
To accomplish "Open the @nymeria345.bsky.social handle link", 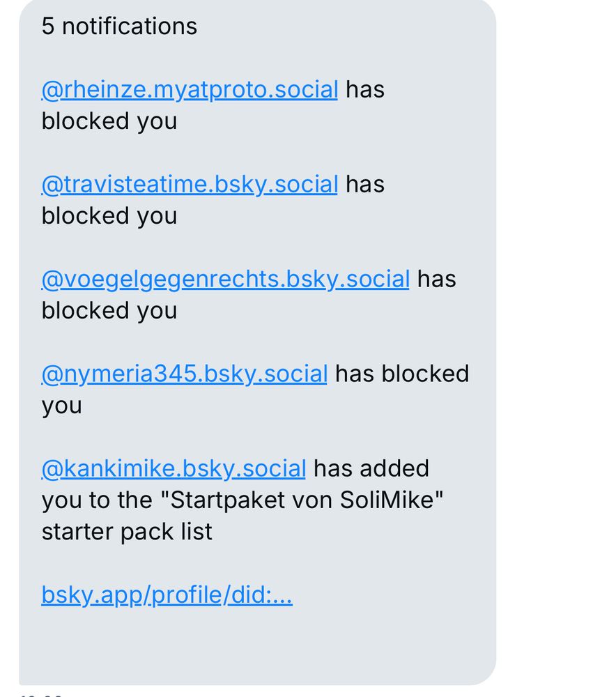I will (185, 374).
